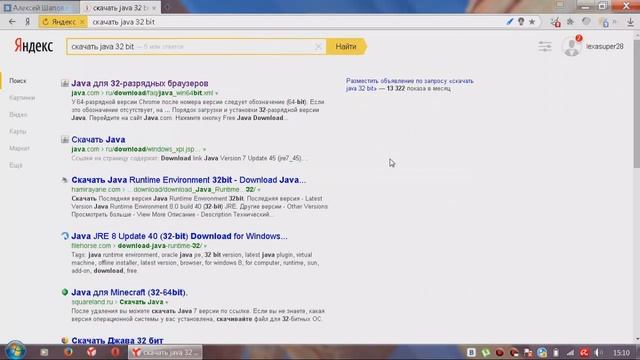This screenshot has width=640, height=360.
Task: Activate the 'скачать java 32' taskbar window button
Action: point(165,352)
